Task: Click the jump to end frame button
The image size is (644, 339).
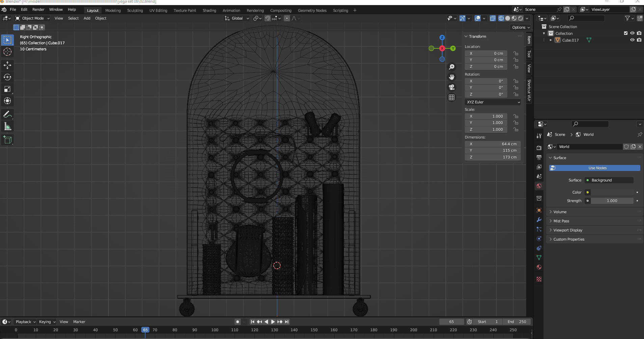Action: [x=287, y=322]
